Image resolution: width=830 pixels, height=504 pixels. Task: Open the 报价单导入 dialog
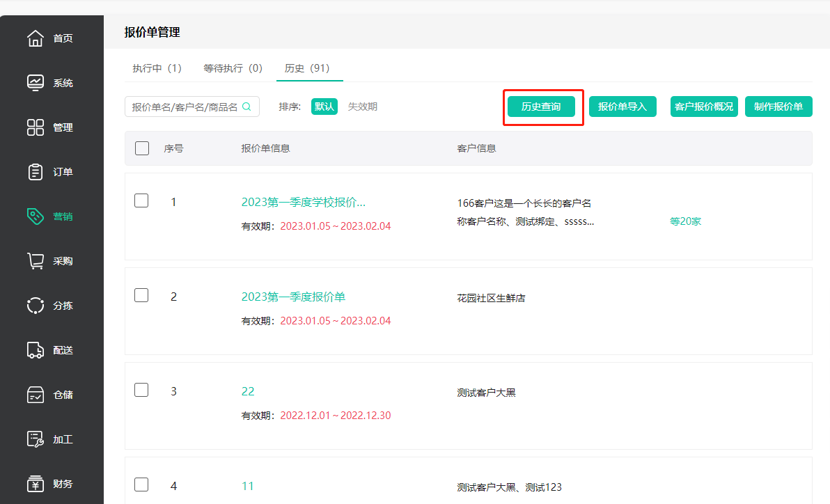(x=622, y=107)
